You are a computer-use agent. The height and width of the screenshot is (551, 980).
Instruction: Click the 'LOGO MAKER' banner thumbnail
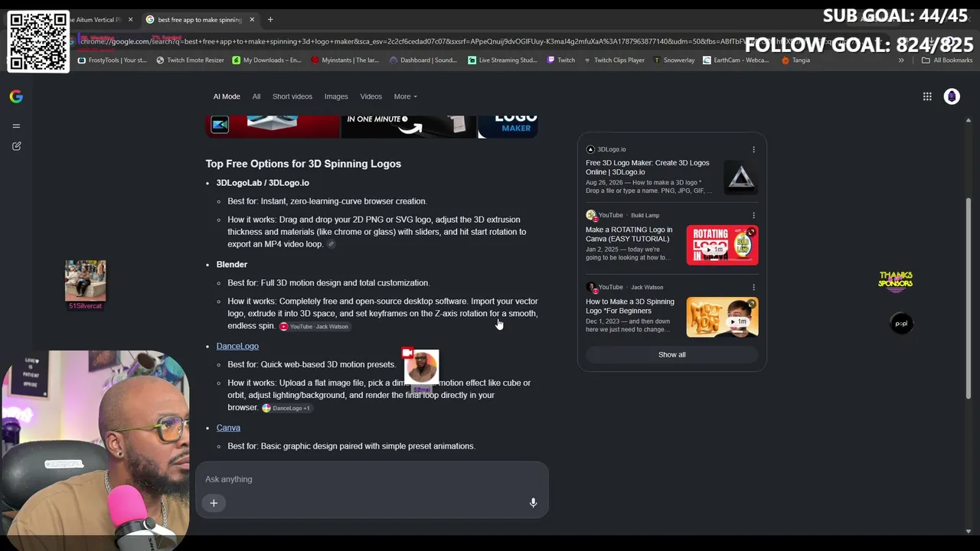point(508,126)
